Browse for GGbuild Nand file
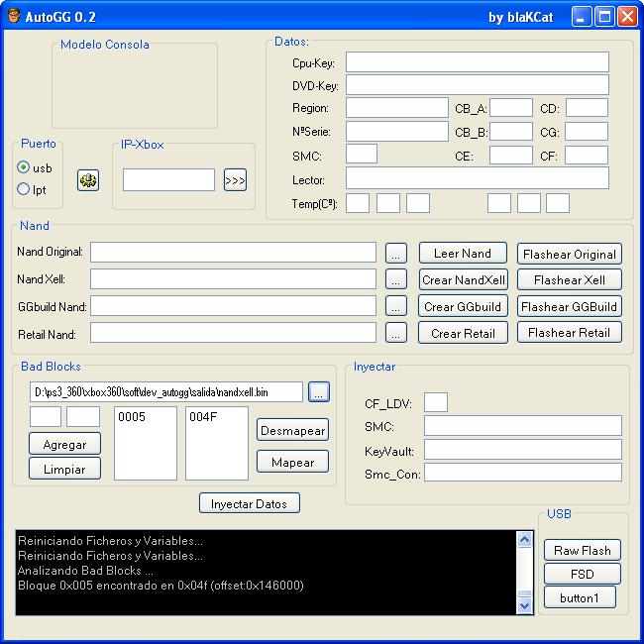 pos(396,306)
